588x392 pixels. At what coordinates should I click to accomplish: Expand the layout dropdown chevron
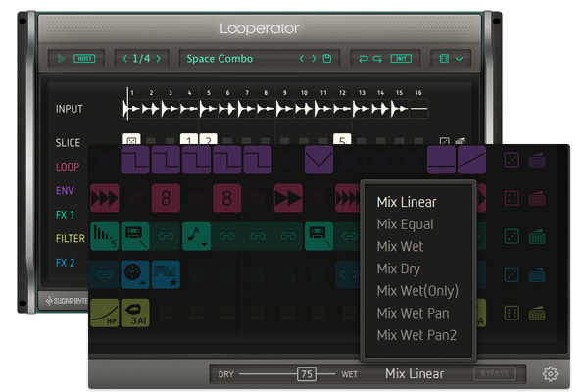(459, 59)
